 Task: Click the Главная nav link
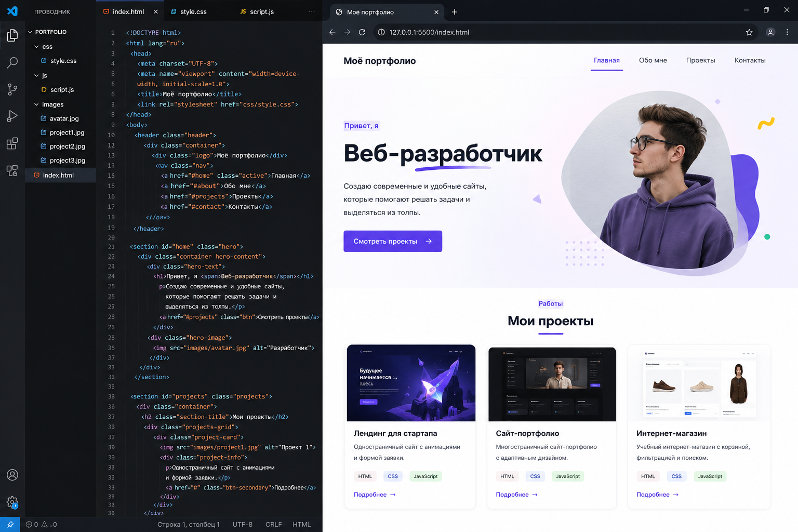(x=607, y=60)
